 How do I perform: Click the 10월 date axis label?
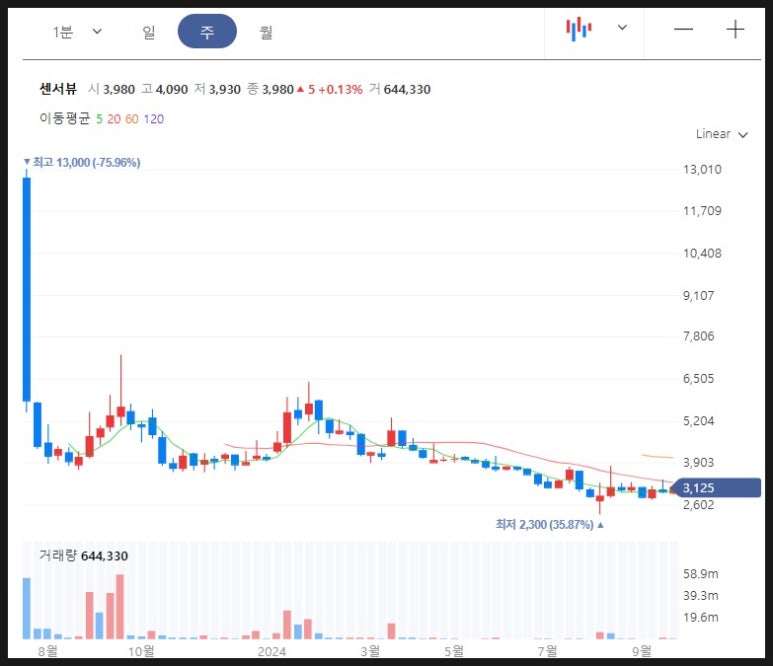click(x=141, y=651)
